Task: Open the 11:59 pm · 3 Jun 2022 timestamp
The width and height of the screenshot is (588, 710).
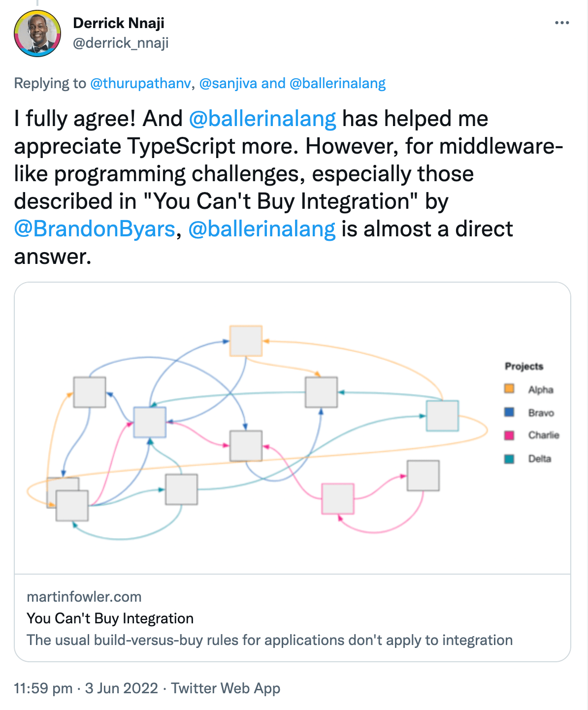Action: pos(86,688)
